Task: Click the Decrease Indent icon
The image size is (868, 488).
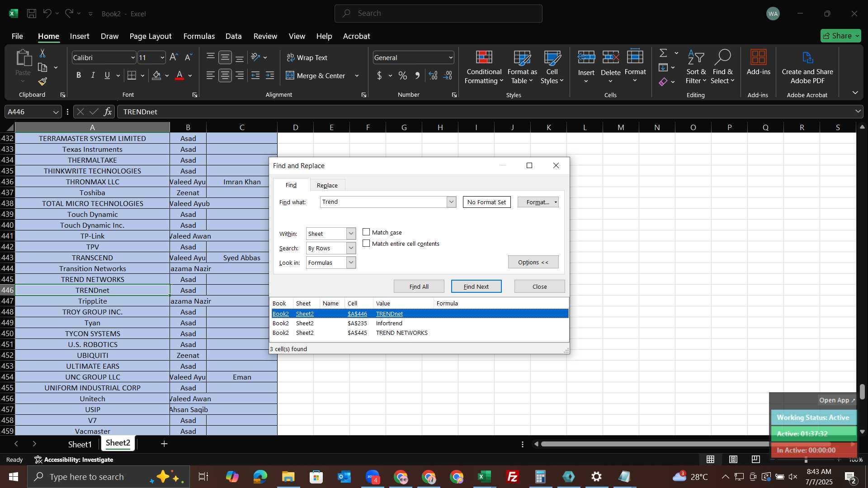Action: click(x=255, y=75)
